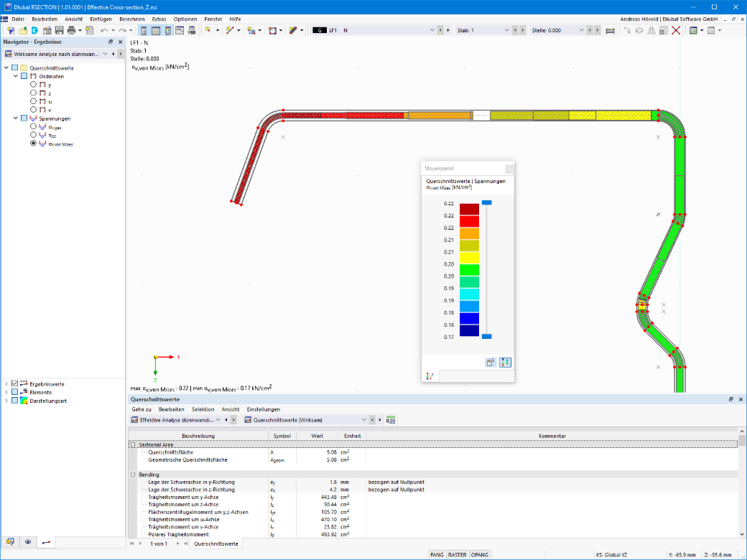
Task: Click the Print icon in toolbar
Action: [x=71, y=30]
